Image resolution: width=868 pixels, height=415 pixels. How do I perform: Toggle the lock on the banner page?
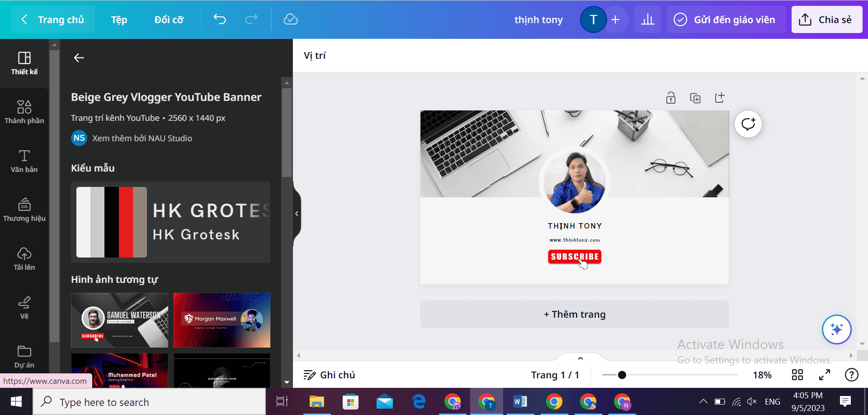670,97
